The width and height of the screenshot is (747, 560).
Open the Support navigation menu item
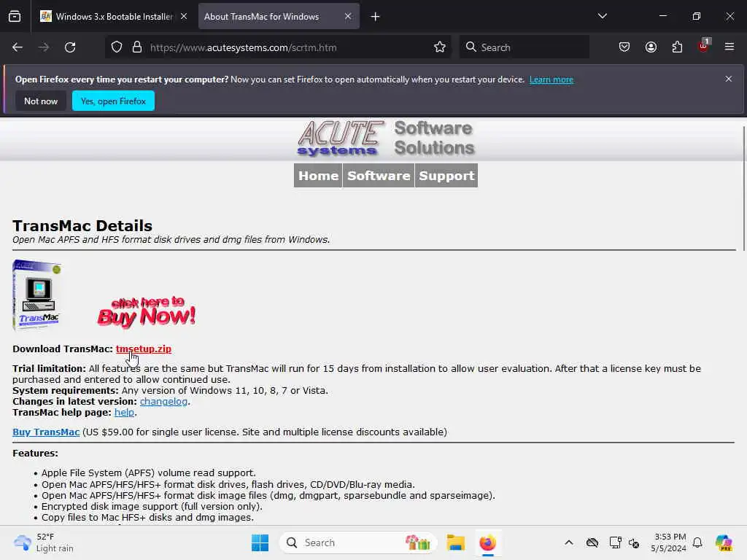(446, 176)
